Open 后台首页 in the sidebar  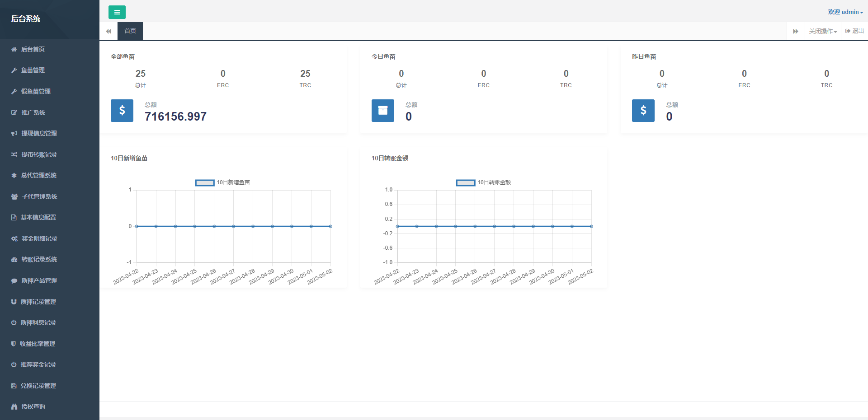(33, 49)
